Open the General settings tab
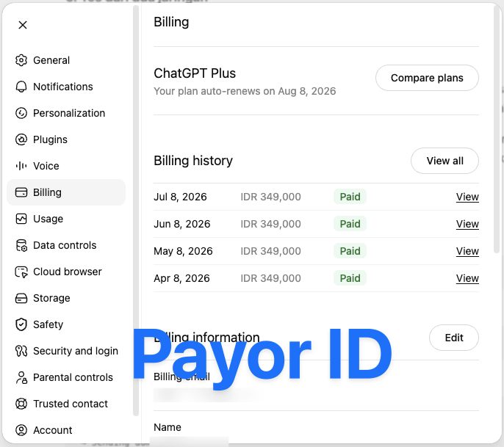Screen dimensions: 504x447 point(66,60)
